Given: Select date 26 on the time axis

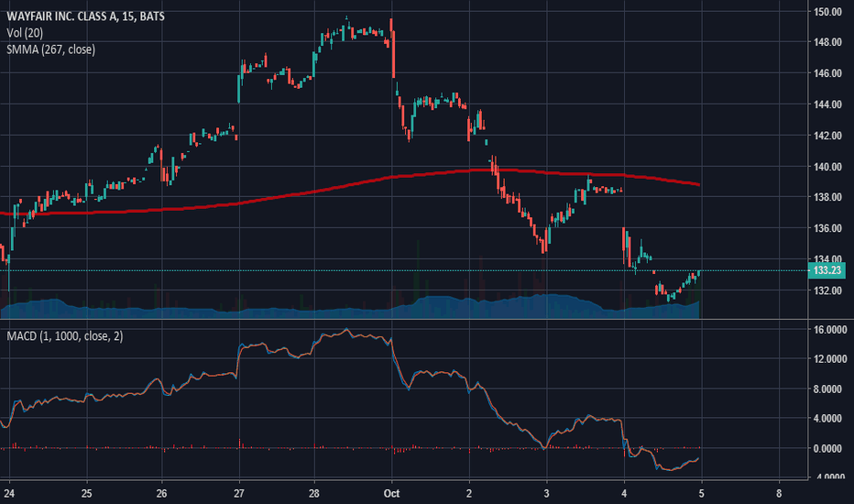Looking at the screenshot, I should (162, 493).
